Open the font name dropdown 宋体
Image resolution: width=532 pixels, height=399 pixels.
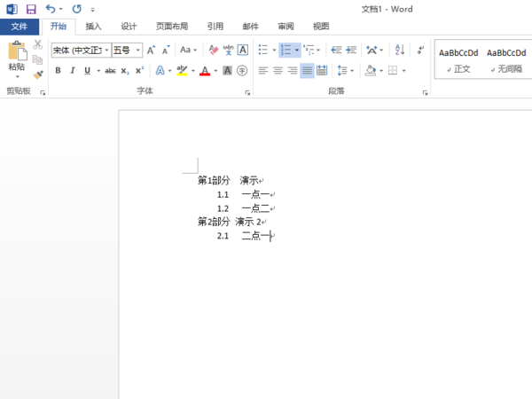105,51
